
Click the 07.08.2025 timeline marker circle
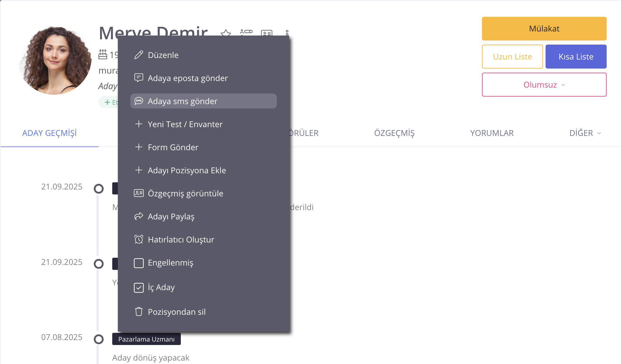[x=99, y=339]
